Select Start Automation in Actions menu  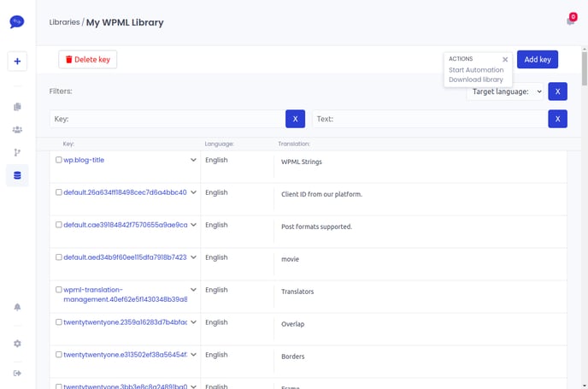point(476,70)
